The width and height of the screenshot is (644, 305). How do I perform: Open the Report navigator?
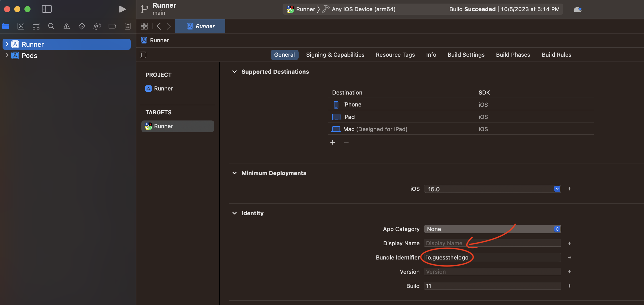point(128,26)
